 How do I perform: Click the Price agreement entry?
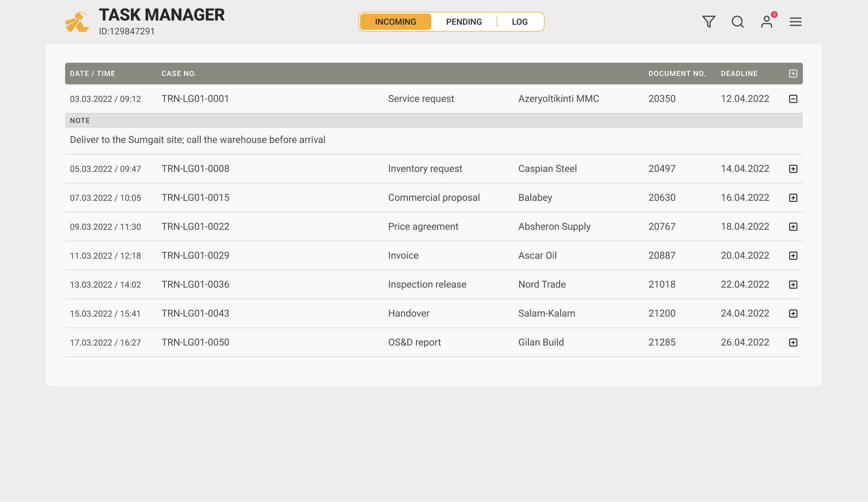(x=423, y=227)
